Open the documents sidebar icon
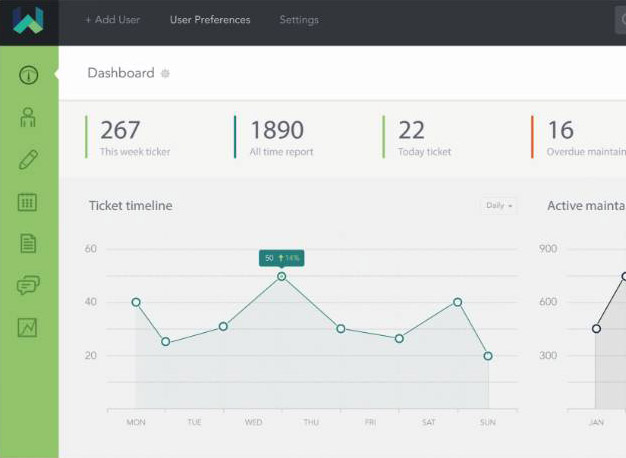Screen dimensions: 626x458 pos(28,243)
